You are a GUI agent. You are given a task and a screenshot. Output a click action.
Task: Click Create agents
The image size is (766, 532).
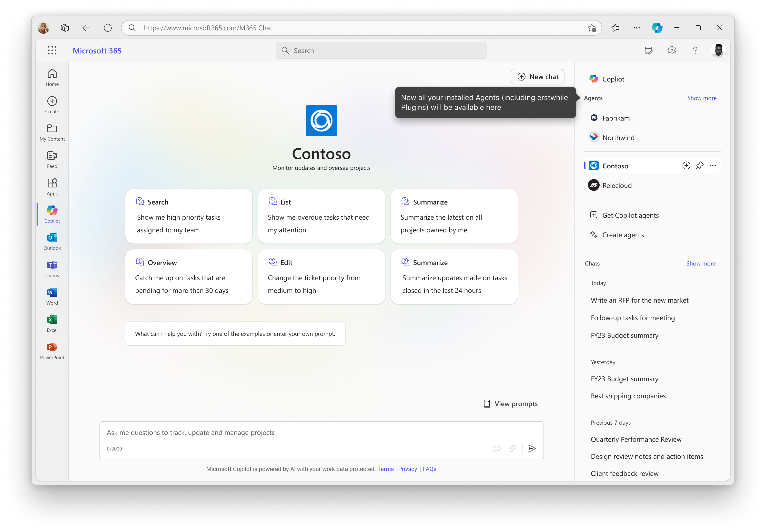click(616, 235)
